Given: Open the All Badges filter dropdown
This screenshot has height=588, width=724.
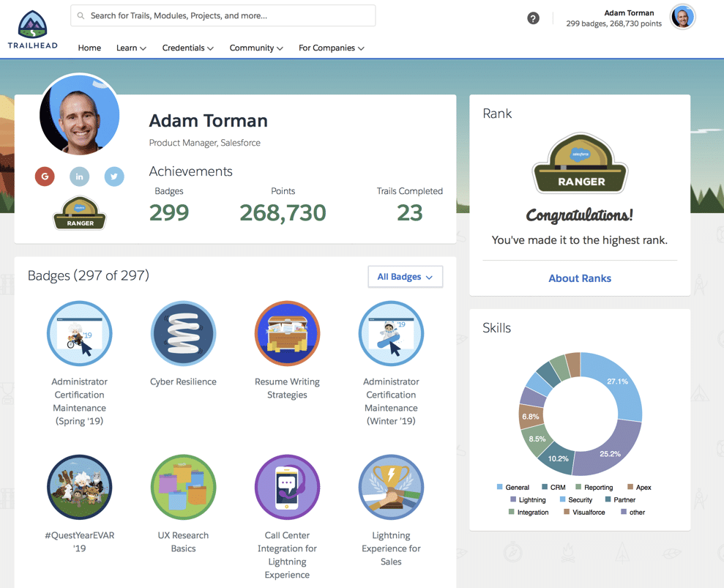Looking at the screenshot, I should [405, 277].
